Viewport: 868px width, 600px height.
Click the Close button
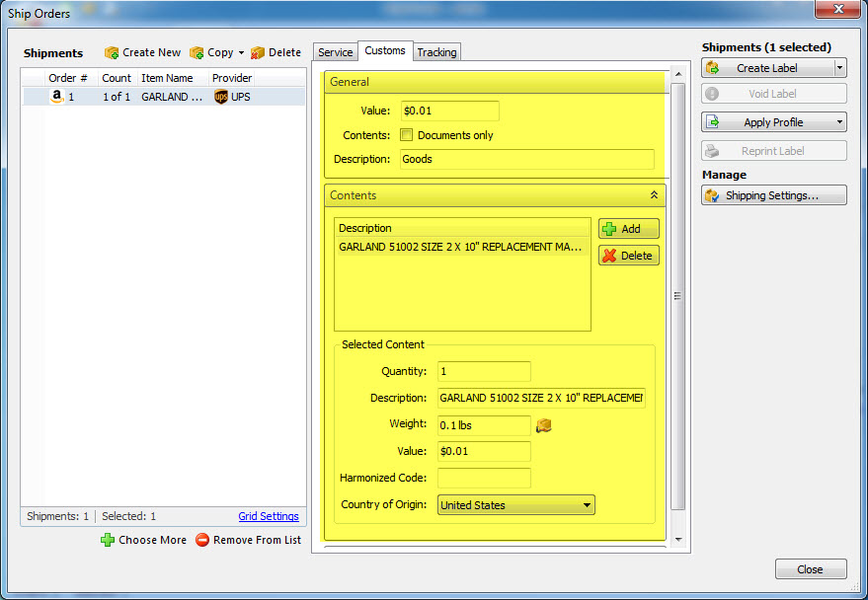coord(811,569)
